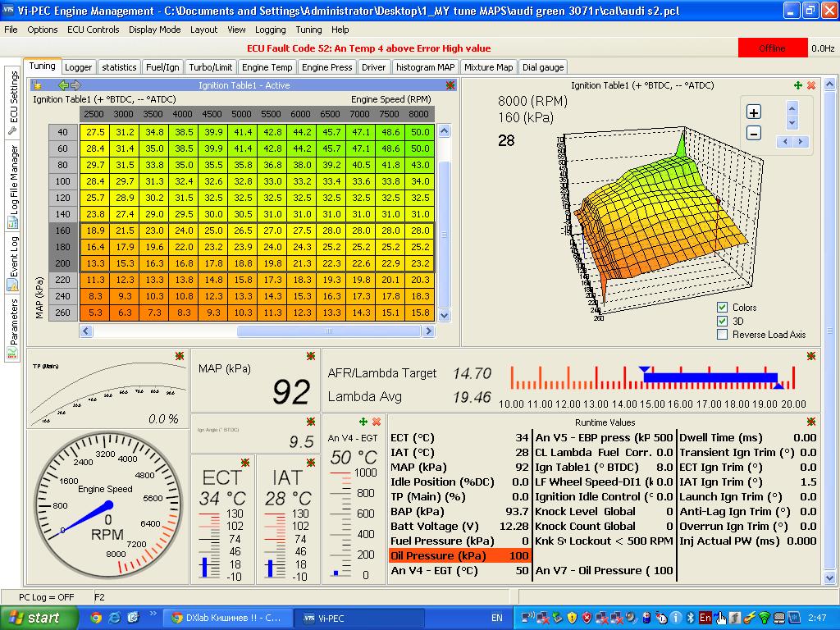Disable the 3D checkbox
Image resolution: width=840 pixels, height=630 pixels.
(723, 321)
